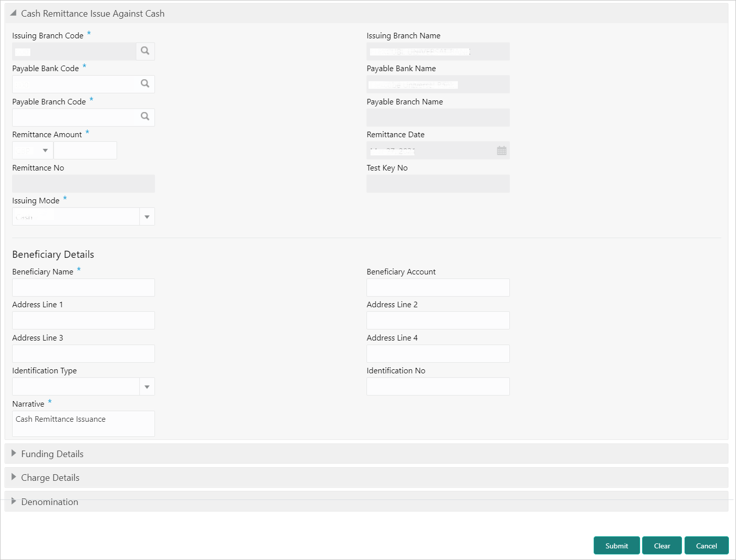
Task: Collapse Cash Remittance Issue Against Cash section
Action: (13, 13)
